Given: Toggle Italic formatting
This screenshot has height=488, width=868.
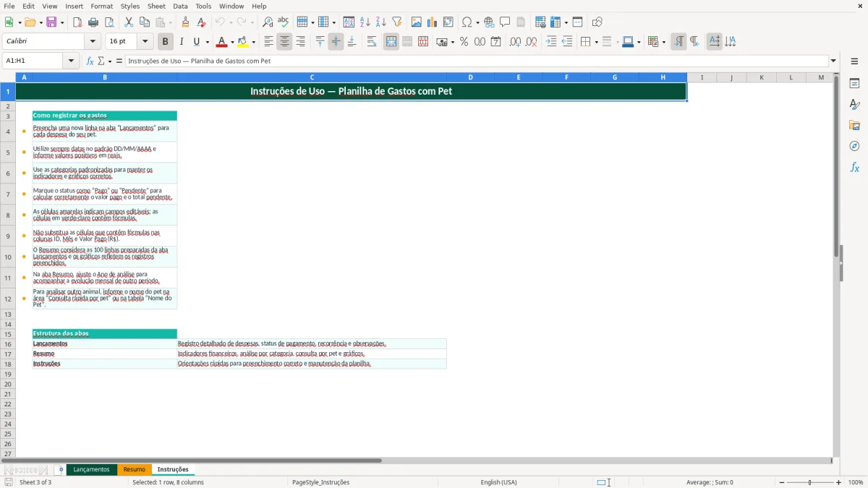Looking at the screenshot, I should [x=182, y=42].
